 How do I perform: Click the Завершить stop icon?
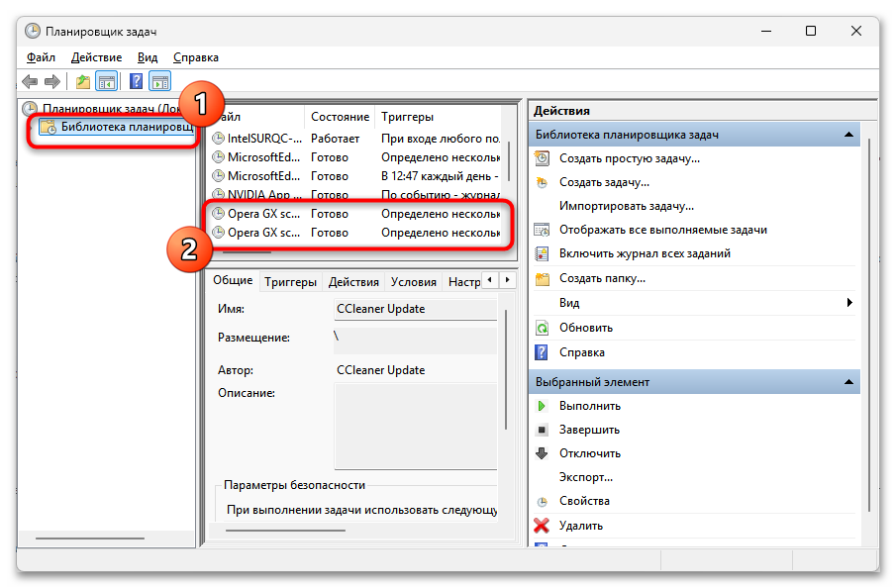tap(542, 430)
